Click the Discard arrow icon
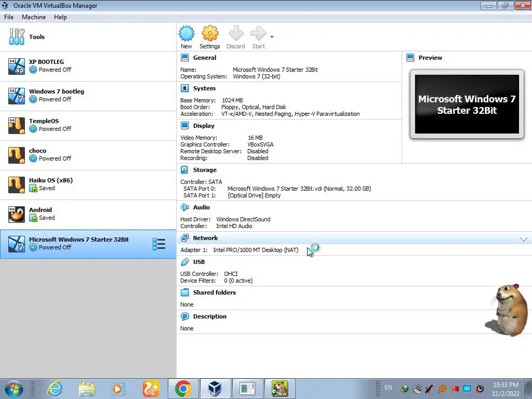This screenshot has height=399, width=532. pos(236,33)
